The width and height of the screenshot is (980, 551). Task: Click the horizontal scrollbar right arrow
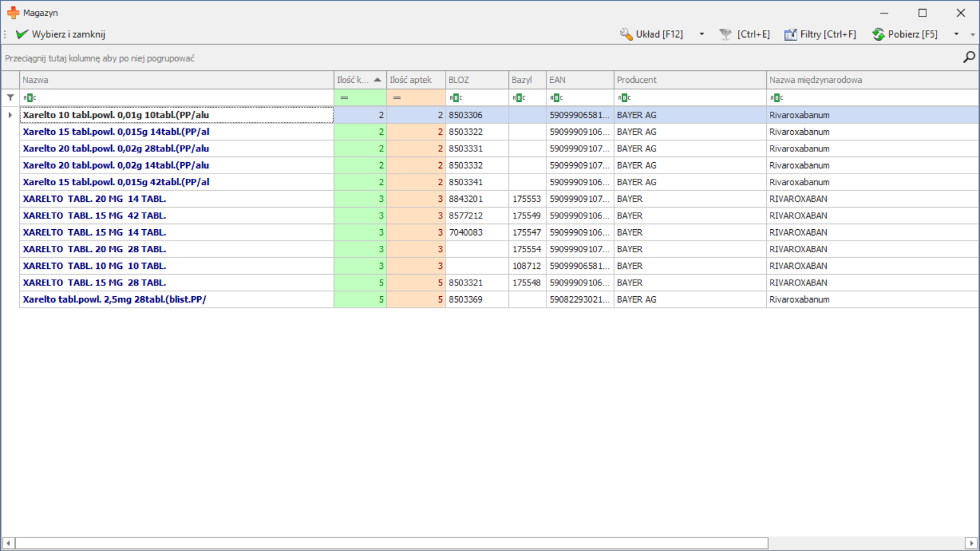coord(971,543)
